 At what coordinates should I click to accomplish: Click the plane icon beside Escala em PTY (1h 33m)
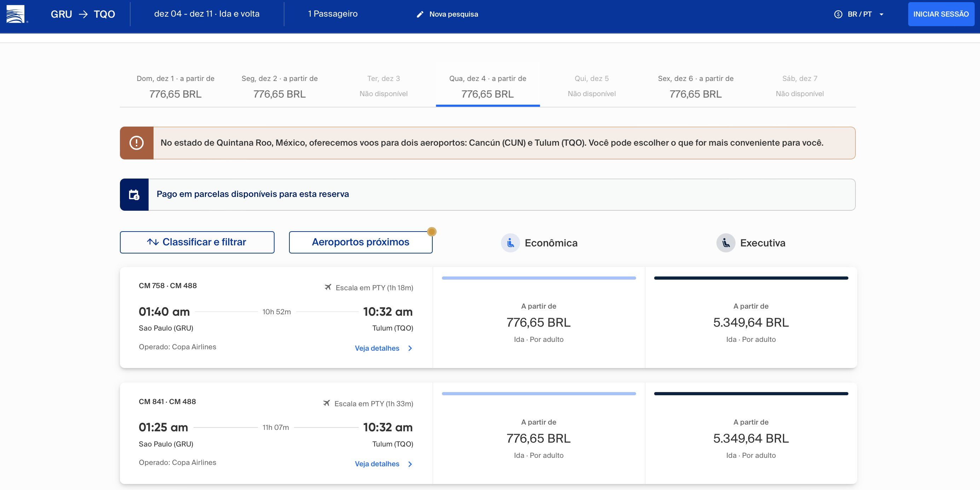327,403
